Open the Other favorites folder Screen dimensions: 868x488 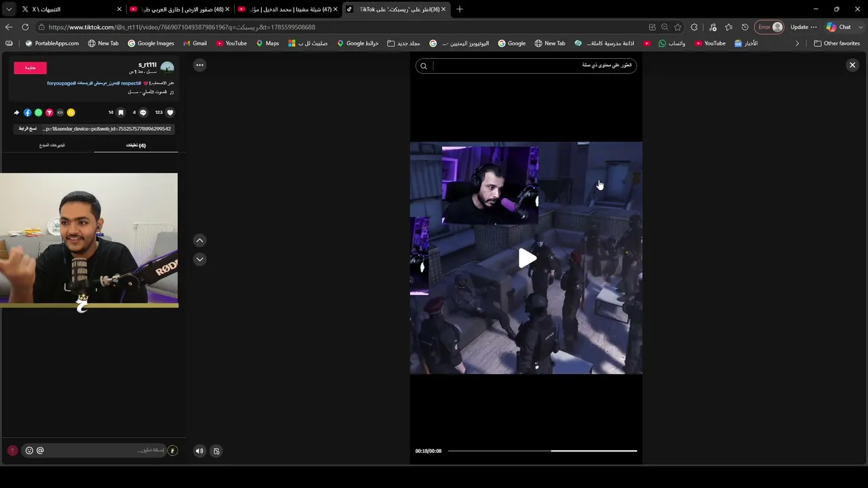click(837, 43)
